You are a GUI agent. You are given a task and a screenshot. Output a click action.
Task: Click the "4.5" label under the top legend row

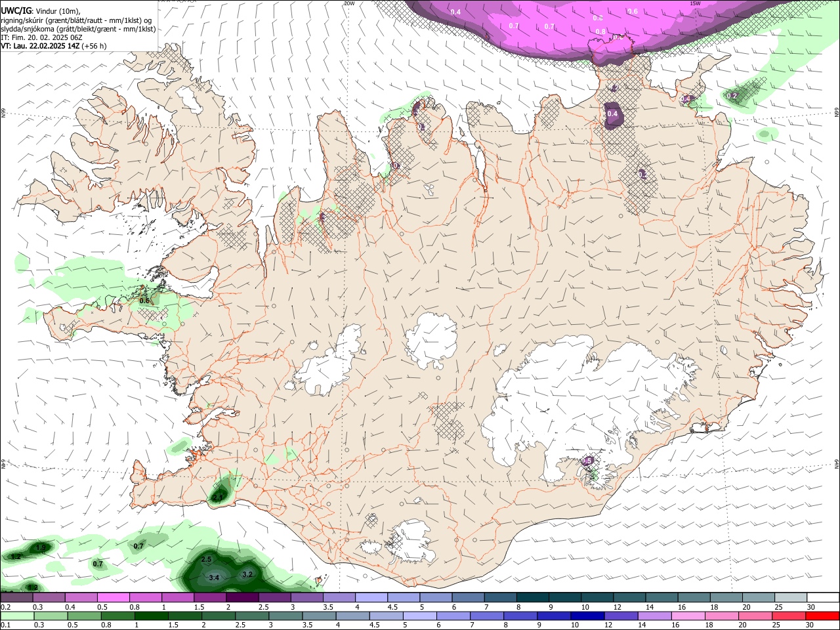click(392, 607)
